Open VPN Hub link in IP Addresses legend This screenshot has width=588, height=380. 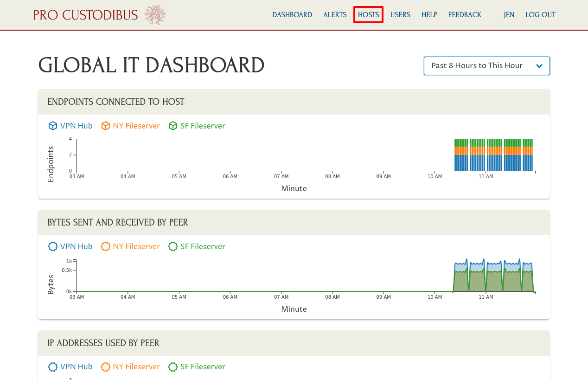(77, 367)
